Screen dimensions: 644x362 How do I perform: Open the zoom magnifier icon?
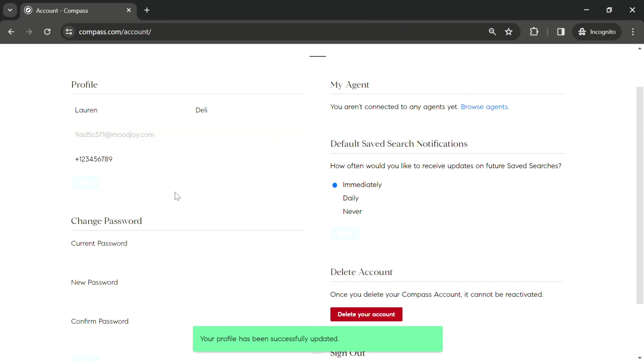[x=492, y=32]
